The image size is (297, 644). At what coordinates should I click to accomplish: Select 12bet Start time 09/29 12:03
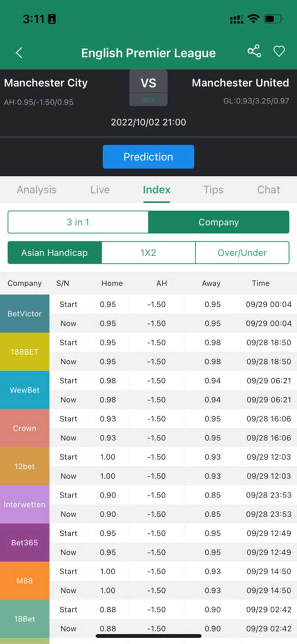[268, 457]
